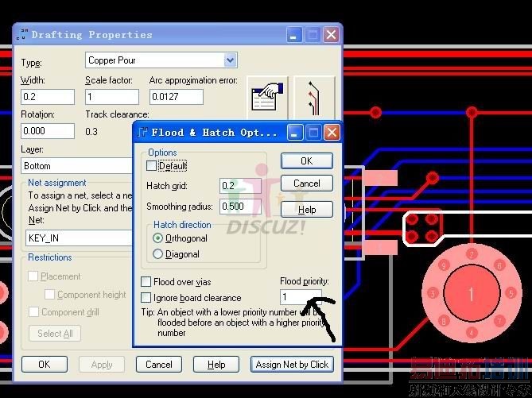532x398 pixels.
Task: Click the Assign Net by Click button
Action: pyautogui.click(x=292, y=365)
